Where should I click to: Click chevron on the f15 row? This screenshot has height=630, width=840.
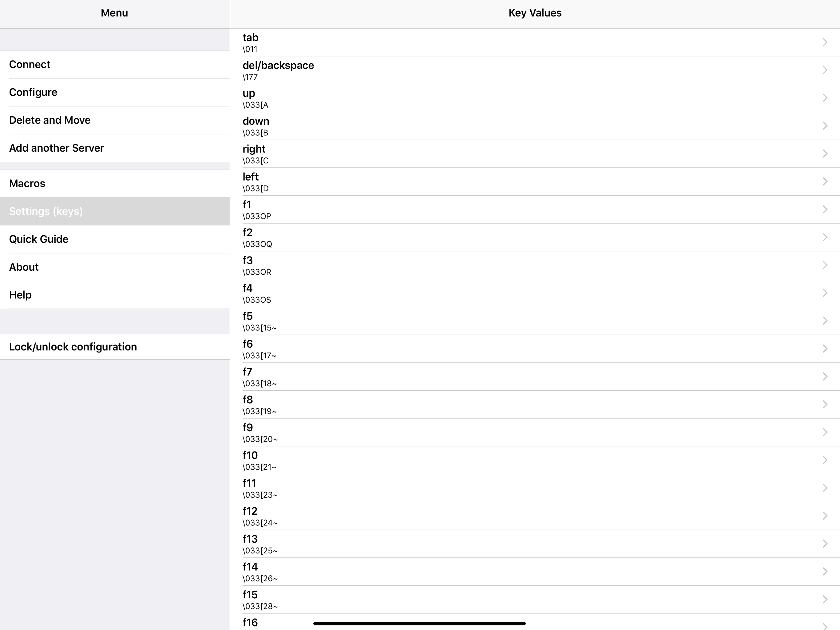824,599
